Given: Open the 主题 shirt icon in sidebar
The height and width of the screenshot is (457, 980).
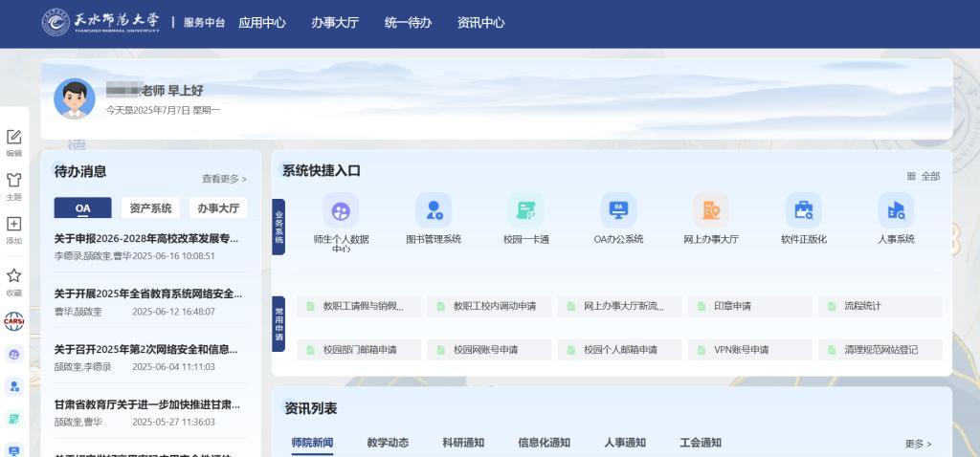Looking at the screenshot, I should (x=13, y=181).
